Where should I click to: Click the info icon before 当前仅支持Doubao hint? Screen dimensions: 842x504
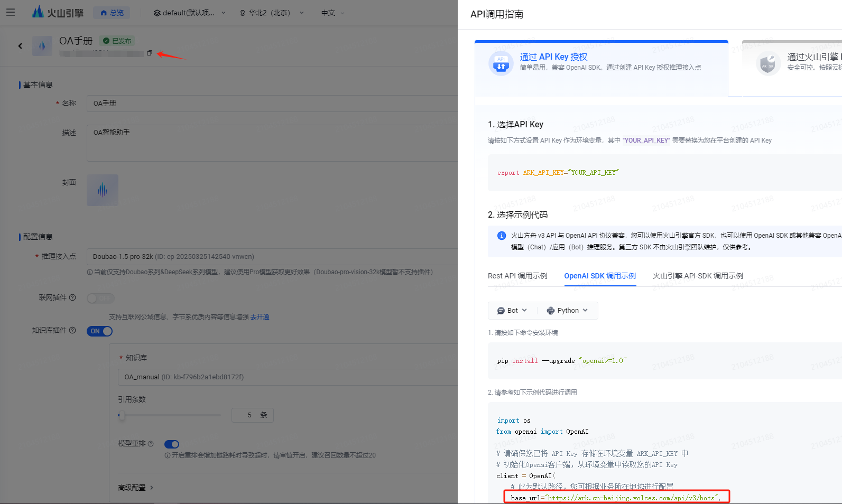coord(90,272)
